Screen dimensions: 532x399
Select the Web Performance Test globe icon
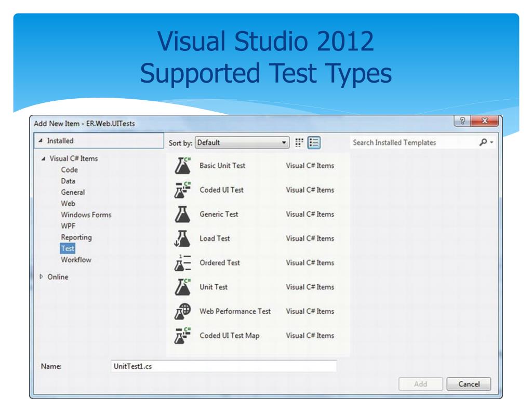183,311
